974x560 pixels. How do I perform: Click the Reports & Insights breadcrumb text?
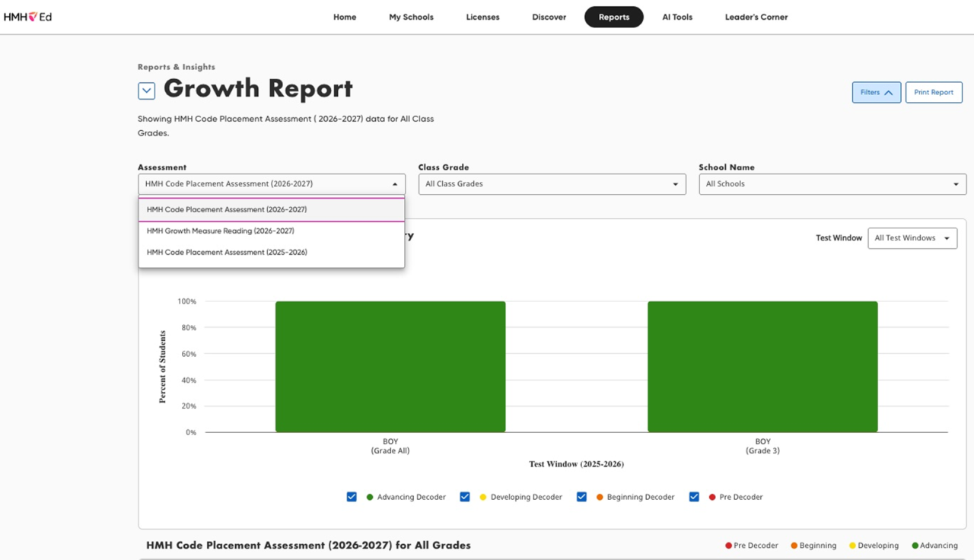point(177,67)
